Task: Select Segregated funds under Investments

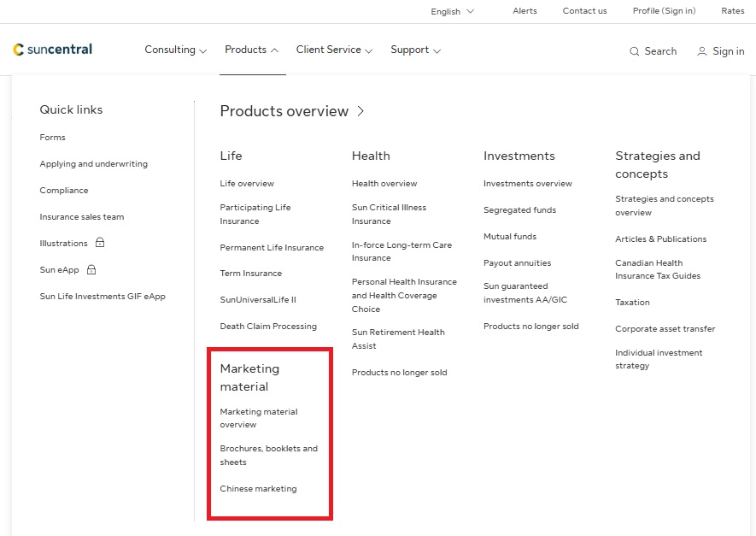Action: (519, 210)
